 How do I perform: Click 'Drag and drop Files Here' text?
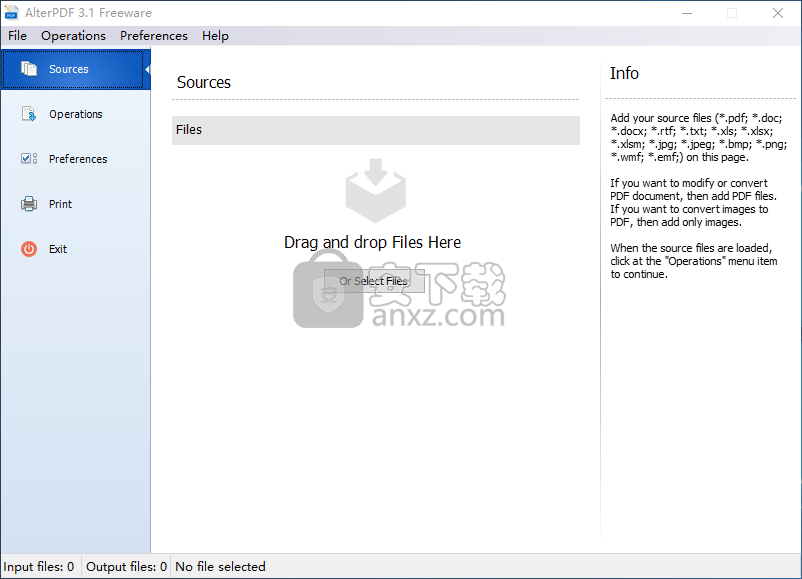point(372,242)
